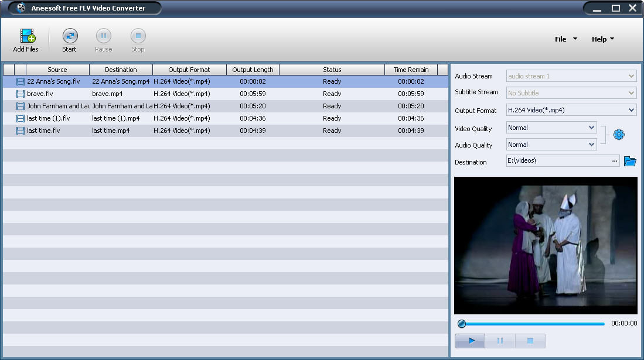Open the destination folder icon
Image resolution: width=644 pixels, height=360 pixels.
[x=630, y=161]
